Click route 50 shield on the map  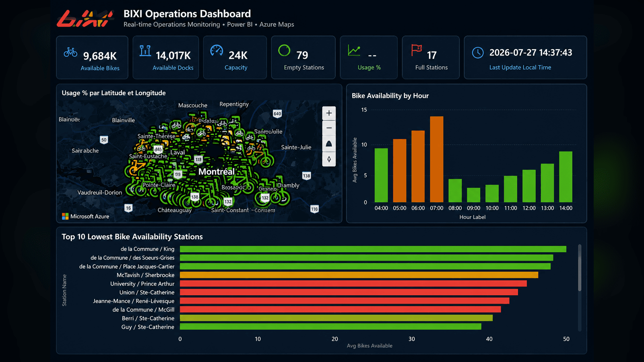pos(104,140)
